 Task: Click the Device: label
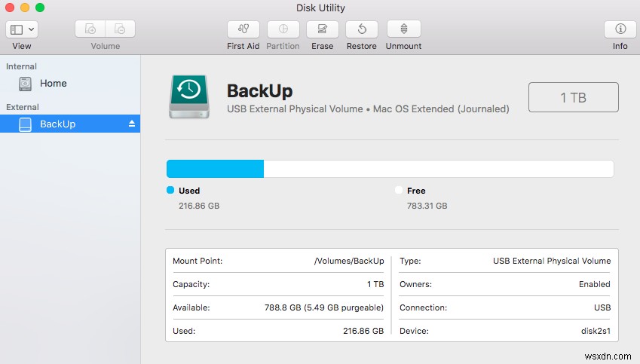414,331
